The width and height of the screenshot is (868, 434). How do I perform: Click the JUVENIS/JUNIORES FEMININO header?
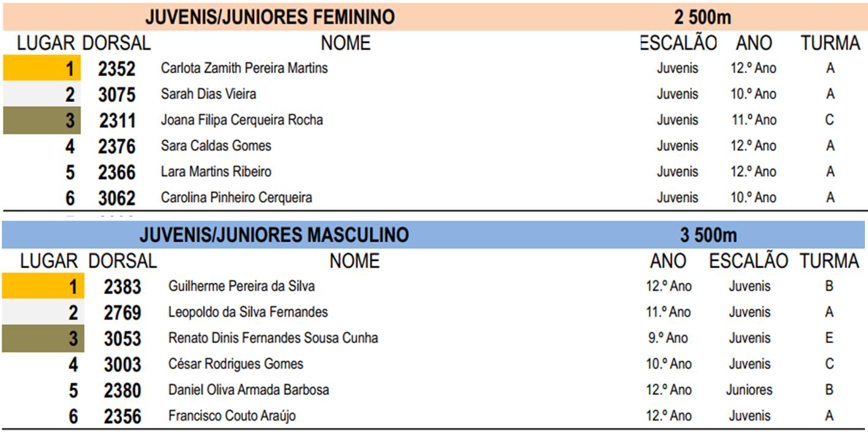[x=270, y=17]
